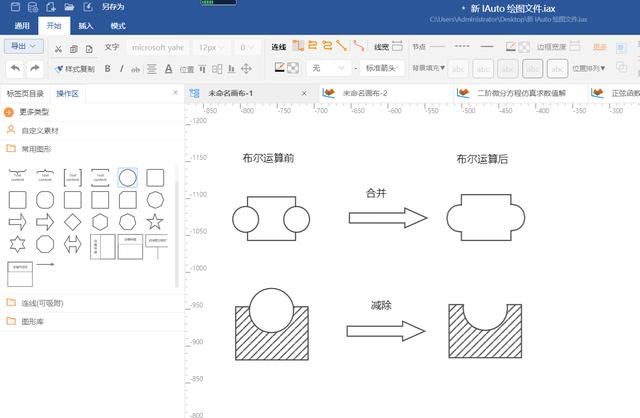Toggle strikethrough (ab) text formatting
Image resolution: width=640 pixels, height=418 pixels.
pyautogui.click(x=135, y=69)
